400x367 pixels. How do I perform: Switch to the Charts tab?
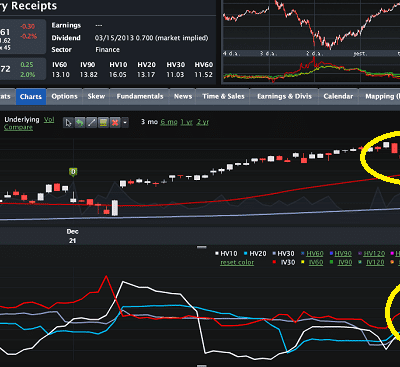coord(31,97)
